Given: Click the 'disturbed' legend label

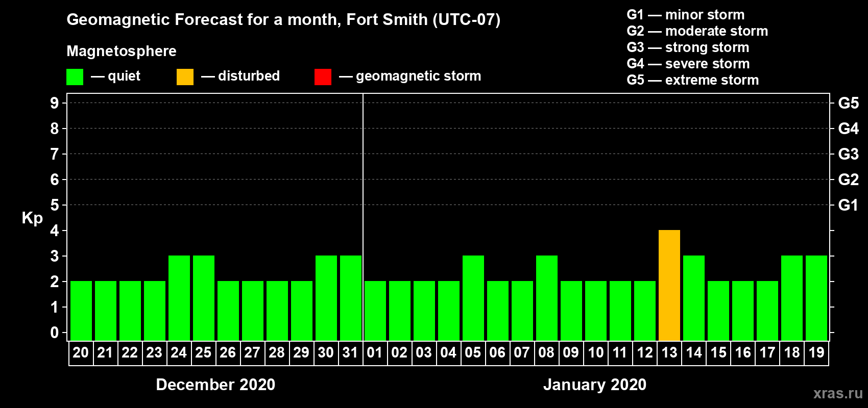Looking at the screenshot, I should tap(249, 76).
